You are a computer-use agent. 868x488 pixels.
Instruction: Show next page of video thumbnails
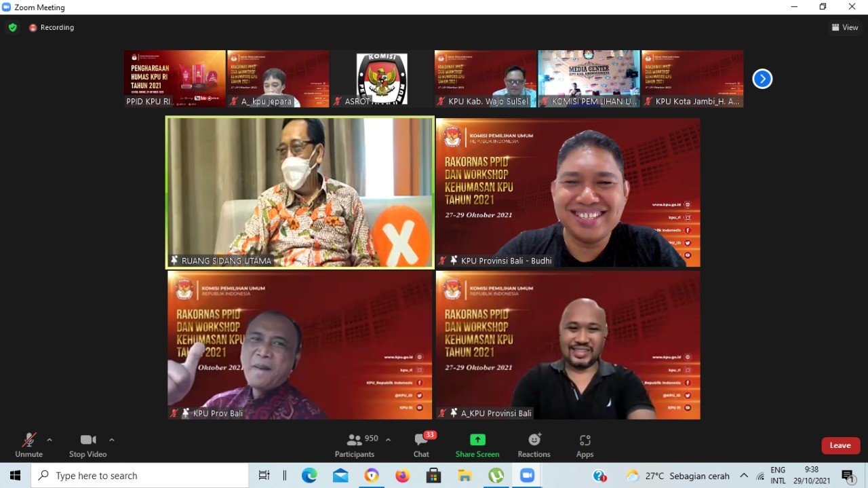click(x=762, y=79)
